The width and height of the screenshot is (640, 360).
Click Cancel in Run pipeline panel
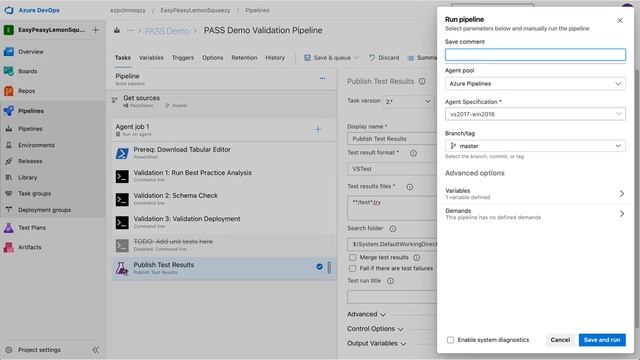(560, 340)
